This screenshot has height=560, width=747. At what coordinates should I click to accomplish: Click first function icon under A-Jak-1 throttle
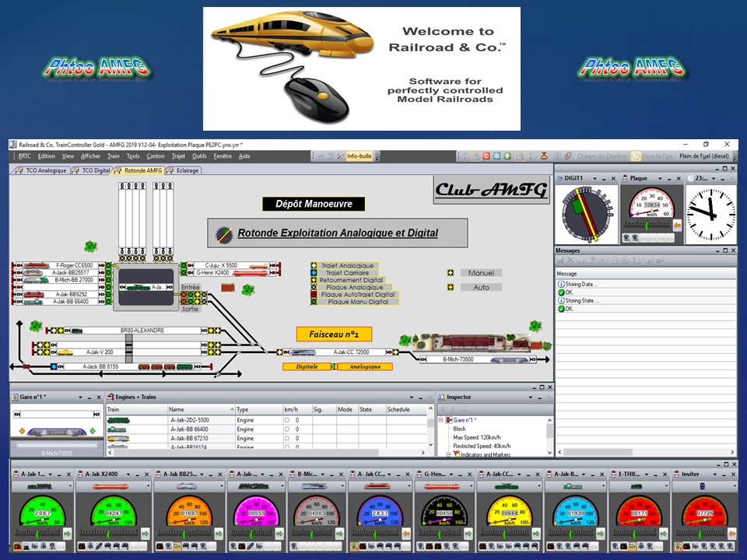[18, 546]
